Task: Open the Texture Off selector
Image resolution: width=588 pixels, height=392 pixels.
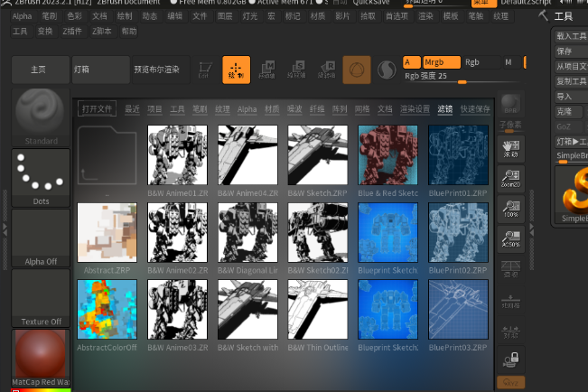Action: coord(42,296)
